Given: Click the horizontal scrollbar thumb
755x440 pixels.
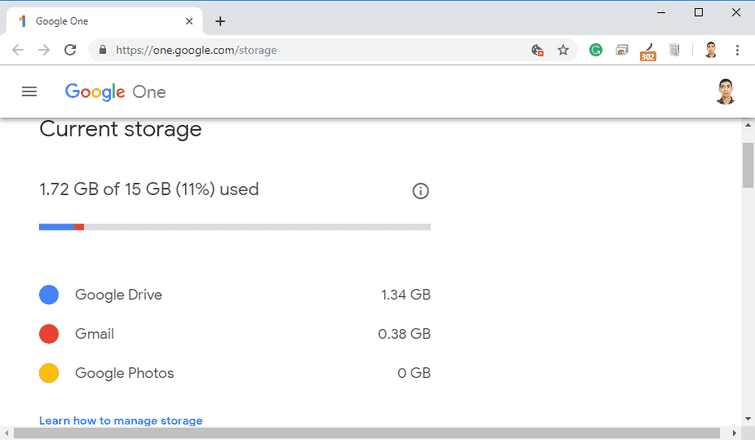Looking at the screenshot, I should click(x=367, y=433).
